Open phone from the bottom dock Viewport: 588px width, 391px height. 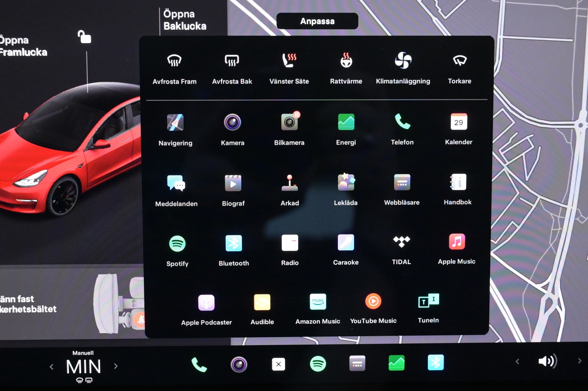click(199, 365)
